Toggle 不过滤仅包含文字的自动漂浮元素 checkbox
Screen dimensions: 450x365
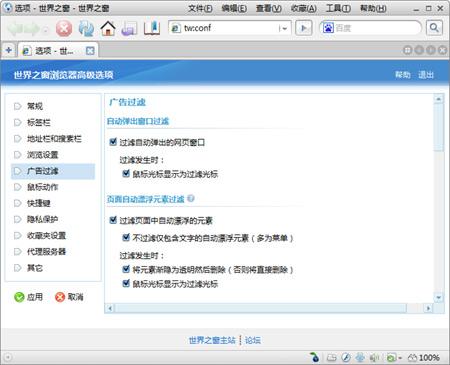click(x=126, y=237)
